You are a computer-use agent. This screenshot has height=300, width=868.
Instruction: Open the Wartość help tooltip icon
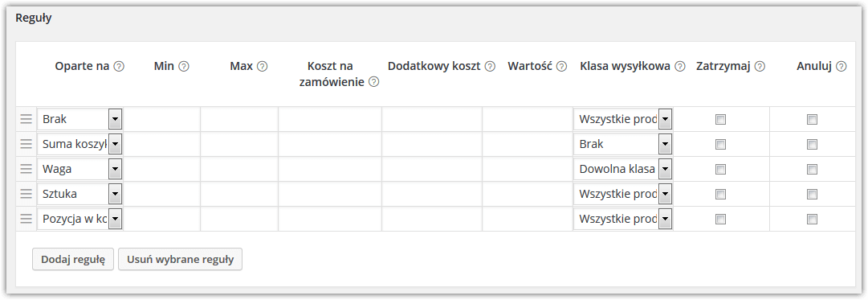point(561,67)
